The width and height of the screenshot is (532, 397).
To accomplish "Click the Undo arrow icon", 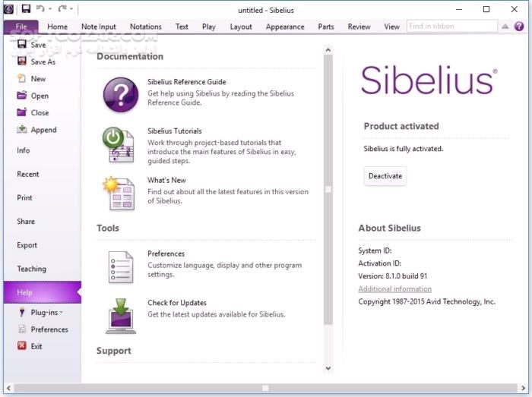I will click(40, 8).
